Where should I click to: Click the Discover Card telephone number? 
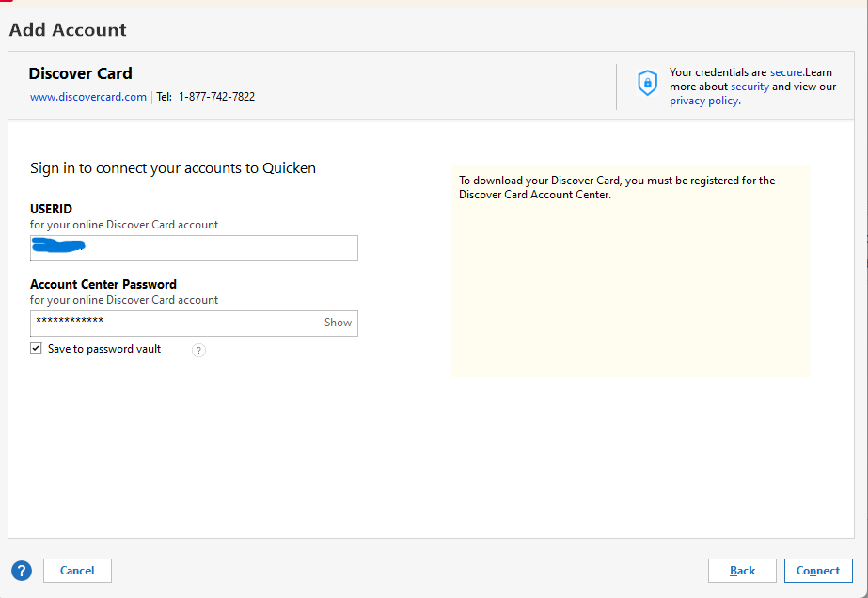pos(216,97)
